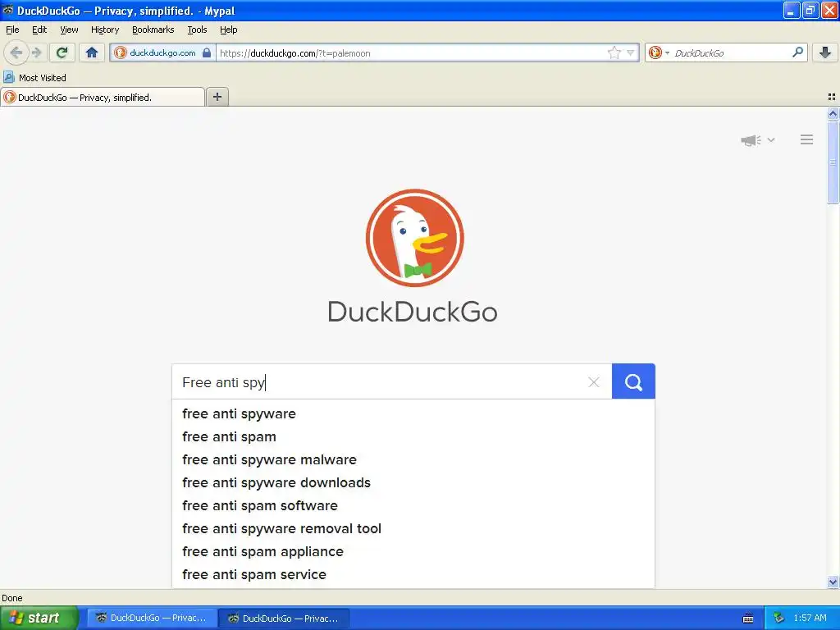
Task: Switch to first DuckDuckGo taskbar window
Action: pyautogui.click(x=153, y=618)
